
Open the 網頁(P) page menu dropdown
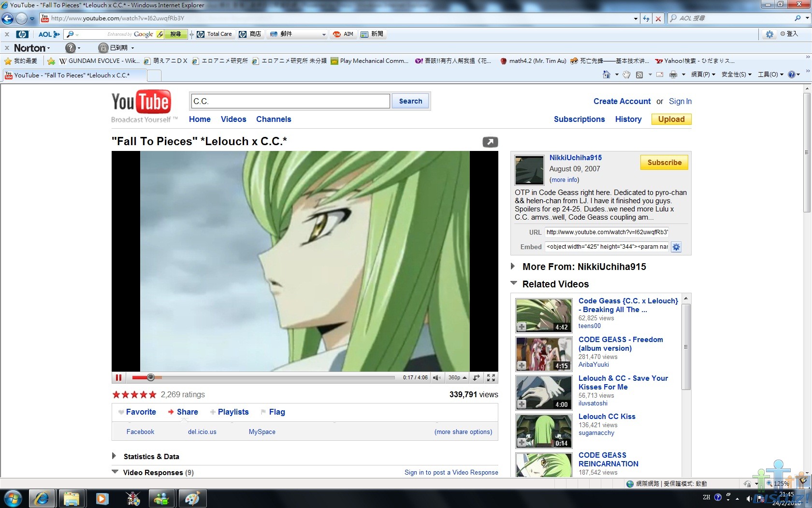(703, 75)
